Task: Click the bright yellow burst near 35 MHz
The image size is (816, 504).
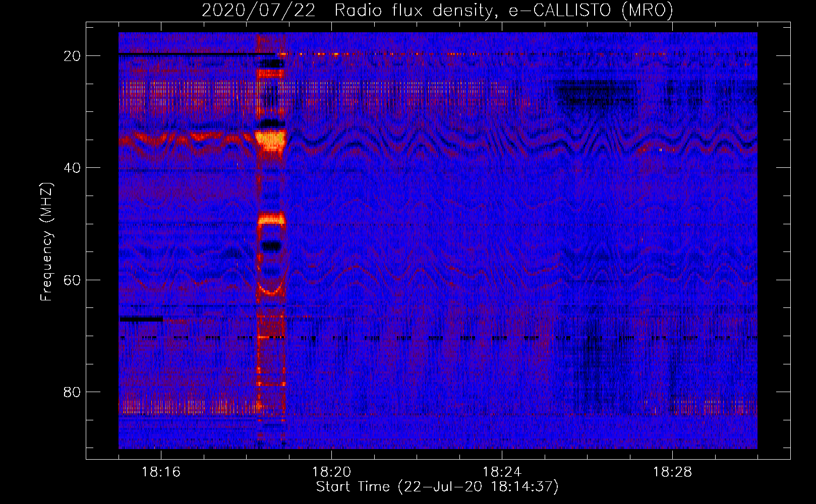Action: pyautogui.click(x=271, y=140)
